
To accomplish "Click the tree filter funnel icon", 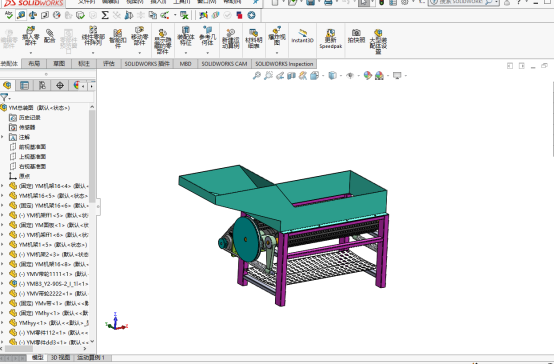I will [x=4, y=97].
